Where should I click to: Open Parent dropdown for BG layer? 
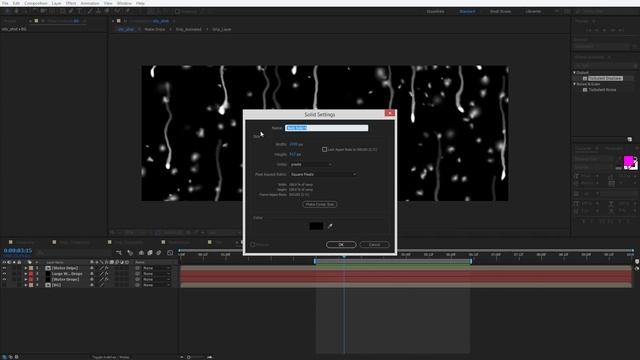click(156, 285)
